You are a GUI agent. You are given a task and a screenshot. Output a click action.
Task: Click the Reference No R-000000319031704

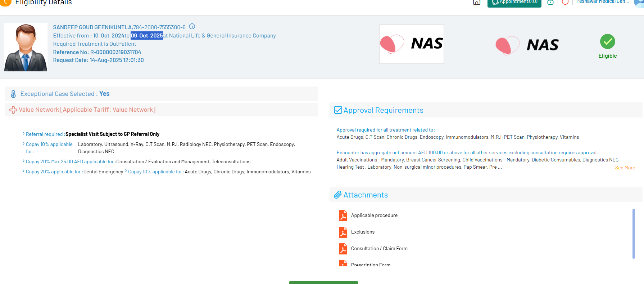coord(97,52)
